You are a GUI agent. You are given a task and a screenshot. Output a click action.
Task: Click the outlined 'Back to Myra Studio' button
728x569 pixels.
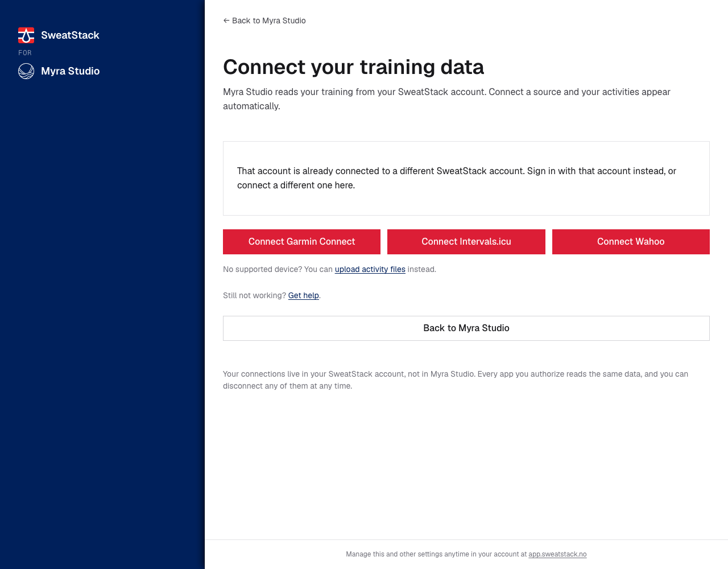466,328
